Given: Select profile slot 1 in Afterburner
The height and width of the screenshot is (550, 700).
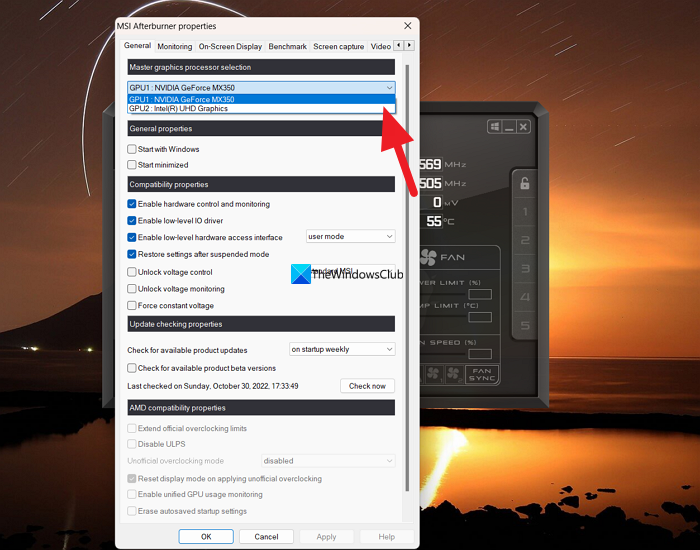Looking at the screenshot, I should point(525,212).
